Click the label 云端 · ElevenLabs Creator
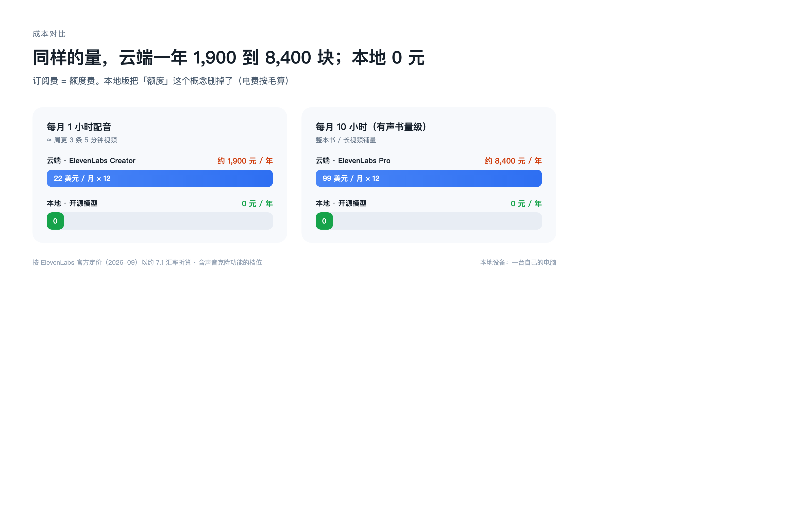 [91, 161]
